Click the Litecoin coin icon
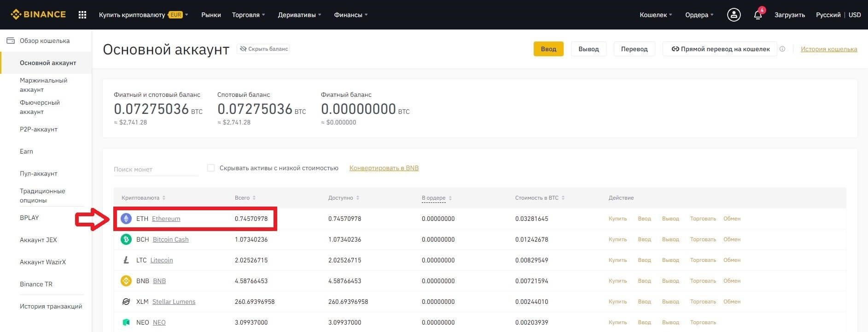 126,260
